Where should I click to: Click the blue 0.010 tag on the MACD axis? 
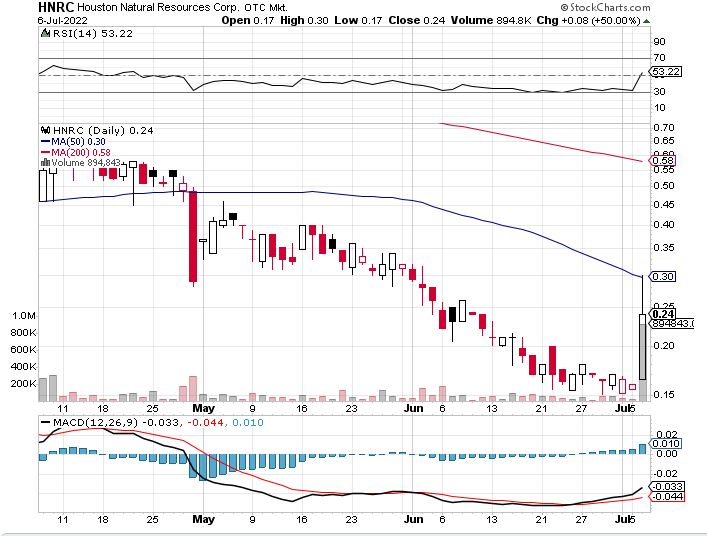point(666,444)
